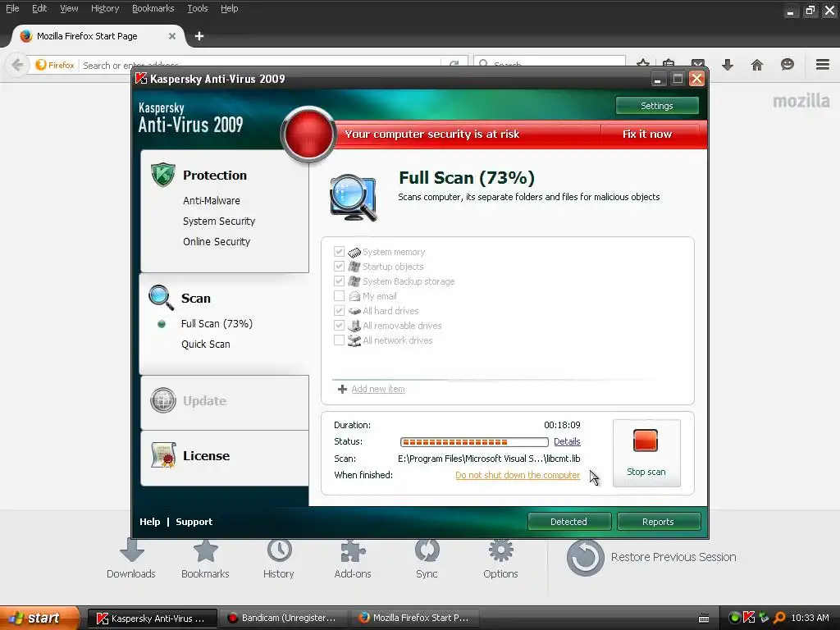Open the Firefox Help menu
Image resolution: width=840 pixels, height=630 pixels.
coord(230,8)
